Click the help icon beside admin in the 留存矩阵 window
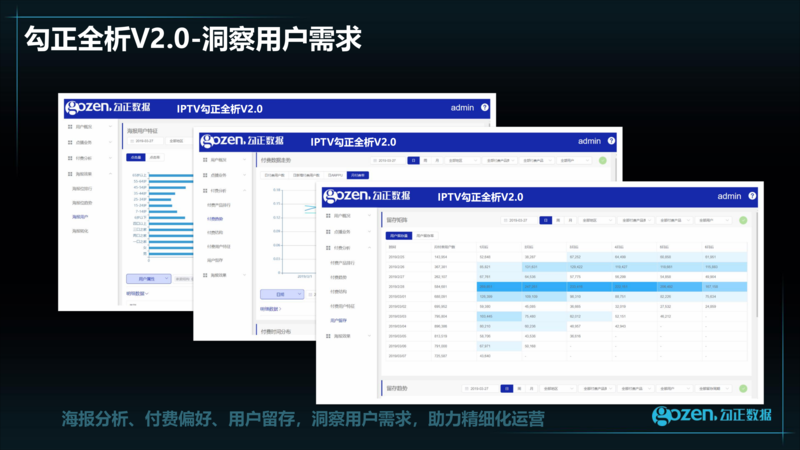The height and width of the screenshot is (450, 800). coord(750,196)
